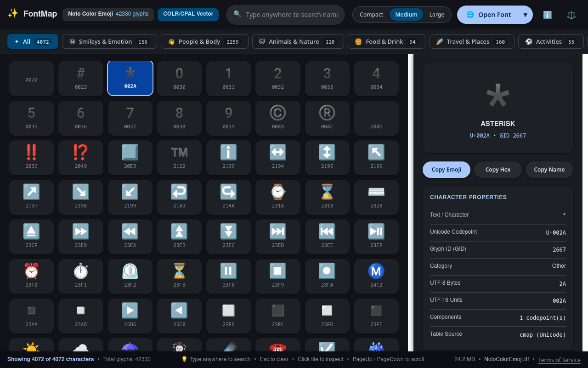Select the eject button glyph 23CF
The image size is (588, 368).
click(x=31, y=237)
